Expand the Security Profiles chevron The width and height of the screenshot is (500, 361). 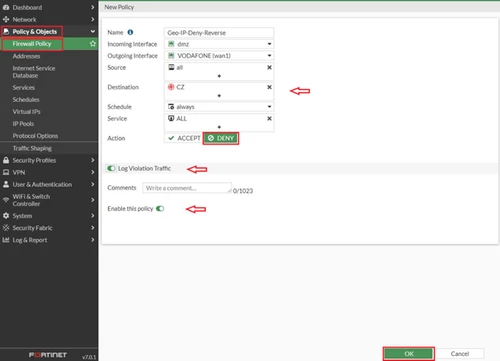[x=92, y=160]
